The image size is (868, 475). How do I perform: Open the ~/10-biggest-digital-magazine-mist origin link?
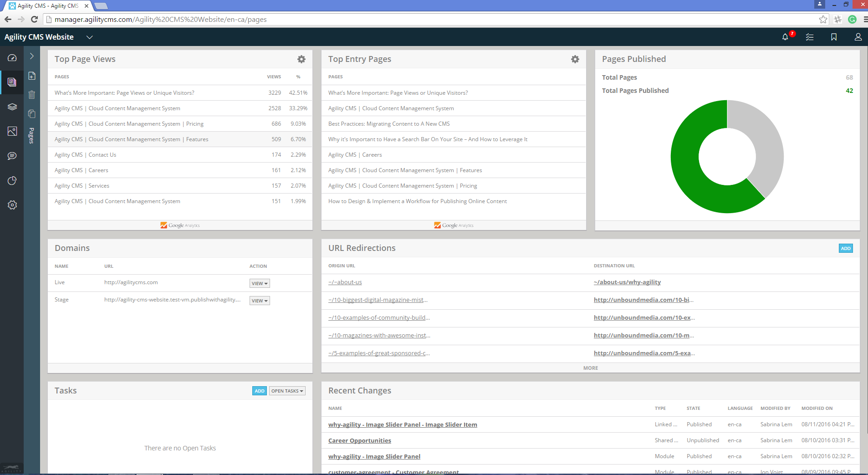[x=378, y=300]
